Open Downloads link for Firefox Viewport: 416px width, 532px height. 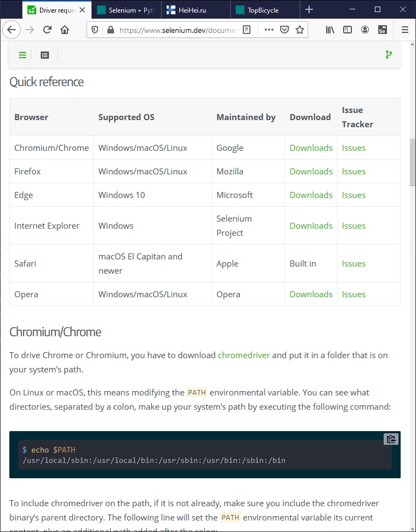311,171
